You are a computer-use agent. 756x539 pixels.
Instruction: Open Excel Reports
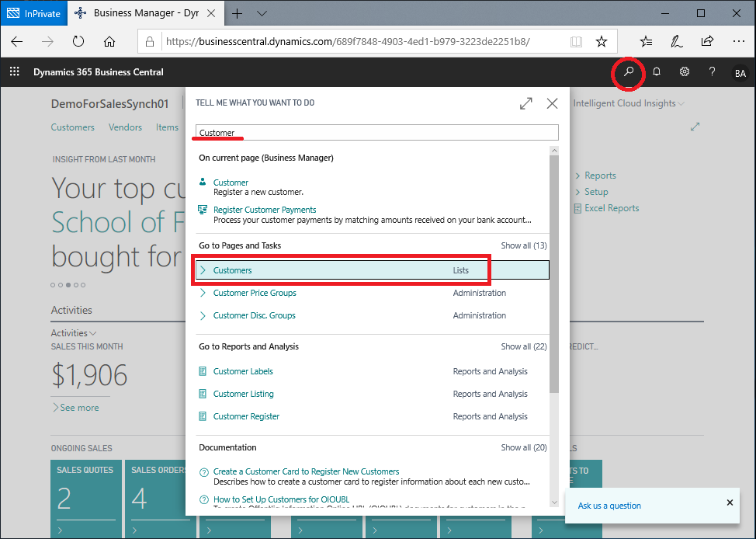point(606,208)
